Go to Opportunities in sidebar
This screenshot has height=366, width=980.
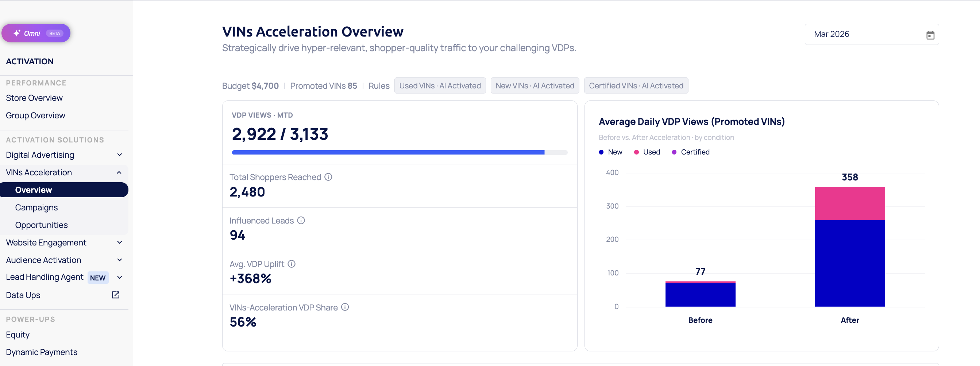coord(42,225)
